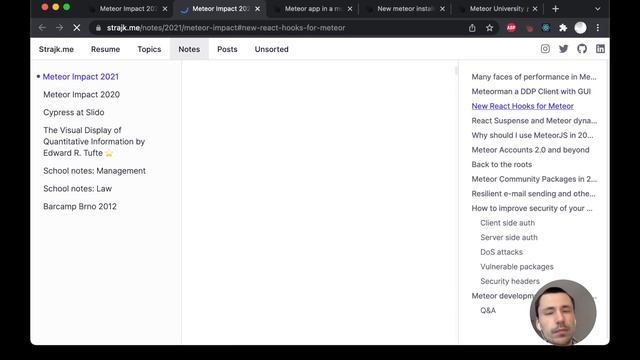Jump to DoS attacks subsection
This screenshot has width=640, height=360.
point(501,252)
